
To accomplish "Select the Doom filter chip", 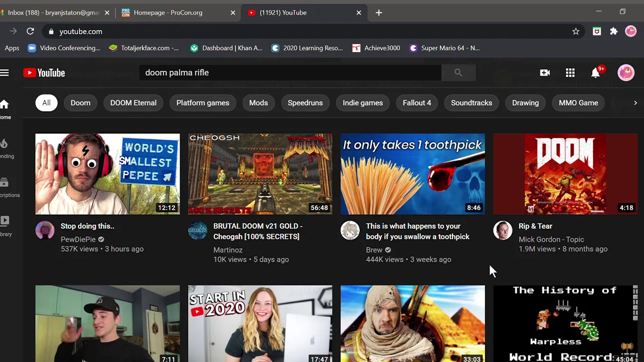I will tap(80, 103).
